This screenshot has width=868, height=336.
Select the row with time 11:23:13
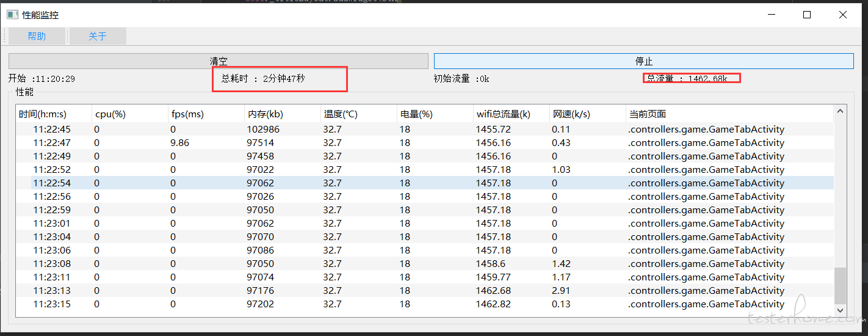coord(425,290)
